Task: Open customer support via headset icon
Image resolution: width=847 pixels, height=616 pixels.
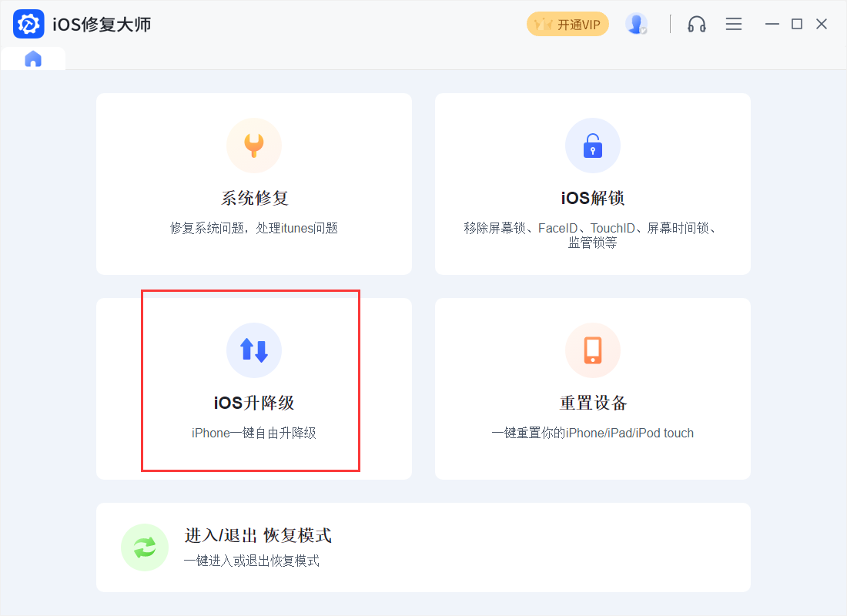Action: [x=697, y=25]
